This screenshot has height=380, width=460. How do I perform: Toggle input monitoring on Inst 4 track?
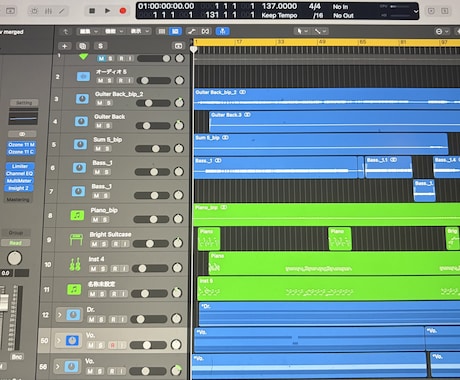point(124,269)
